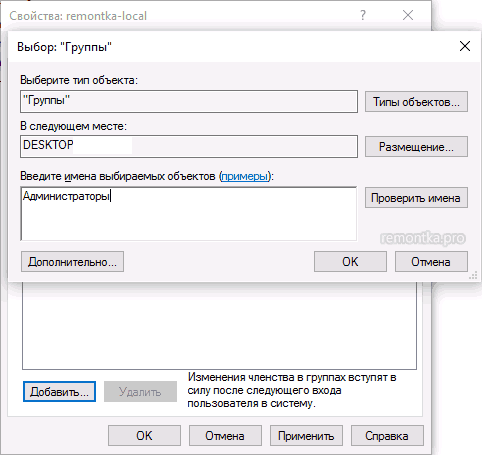Screen dimensions: 482x455
Task: Open Дополнительно advanced search
Action: point(72,262)
